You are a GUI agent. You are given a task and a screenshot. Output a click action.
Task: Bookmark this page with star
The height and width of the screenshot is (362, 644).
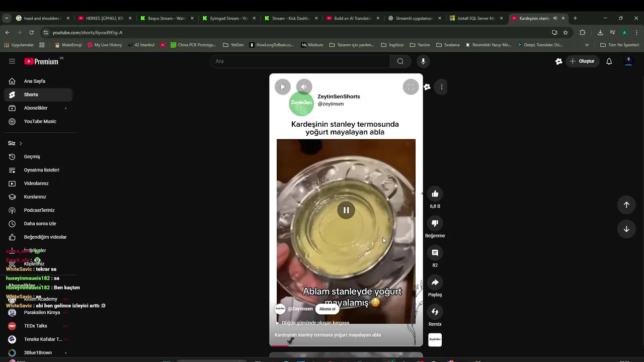click(566, 32)
